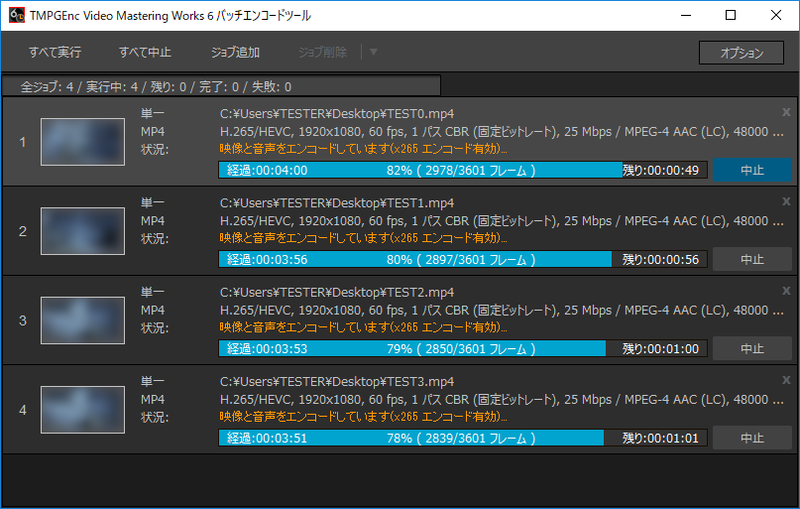The height and width of the screenshot is (509, 800).
Task: Click job number 1 in the list
Action: (x=22, y=142)
